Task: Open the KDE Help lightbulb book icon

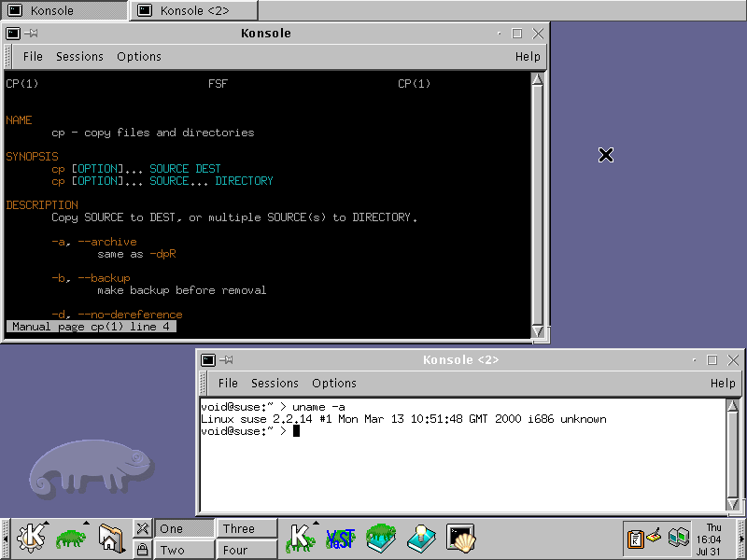Action: click(421, 539)
